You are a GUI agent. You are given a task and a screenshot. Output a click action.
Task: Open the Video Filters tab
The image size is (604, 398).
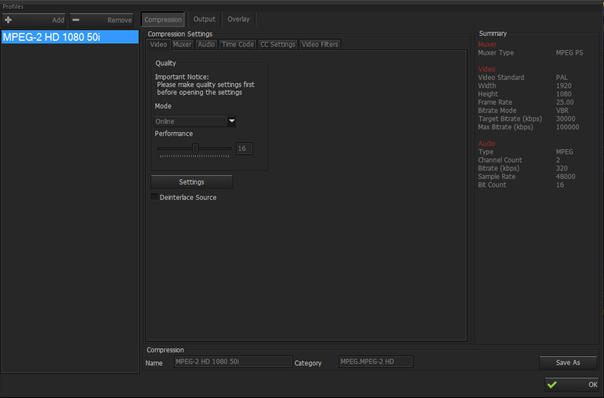coord(320,44)
